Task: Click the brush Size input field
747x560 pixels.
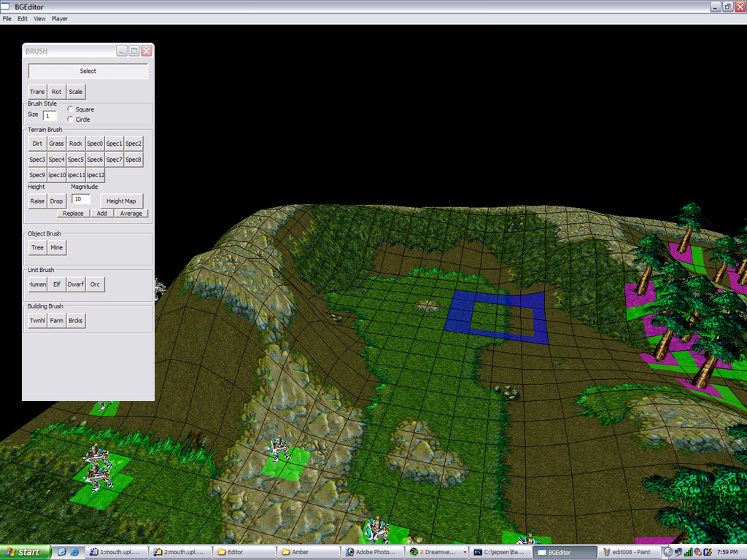Action: [50, 115]
